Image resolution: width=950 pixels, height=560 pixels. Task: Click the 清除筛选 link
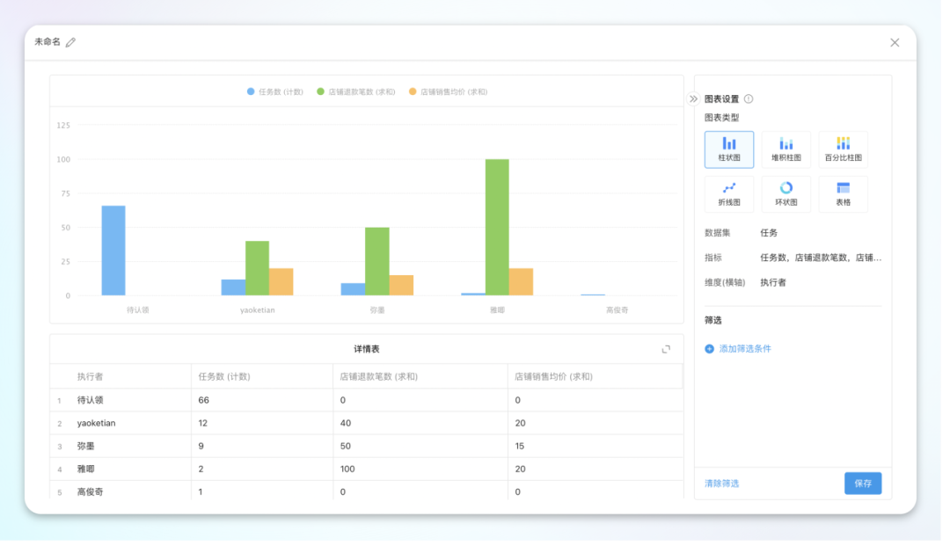coord(721,484)
